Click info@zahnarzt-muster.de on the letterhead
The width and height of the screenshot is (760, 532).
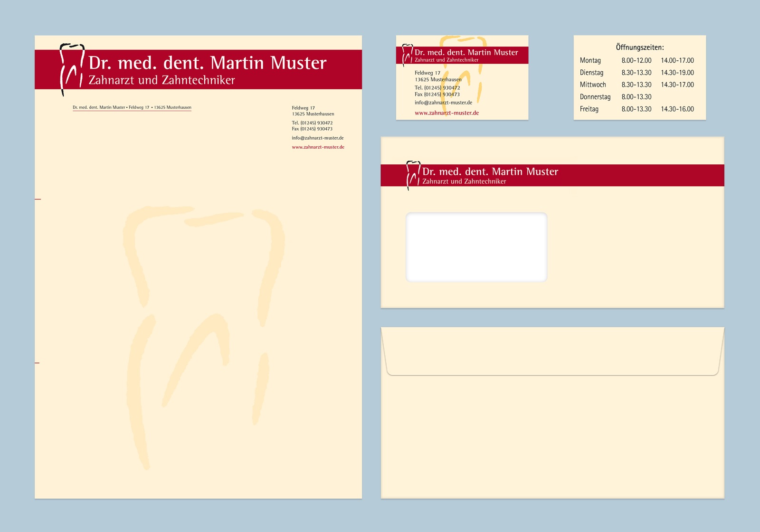tap(318, 138)
